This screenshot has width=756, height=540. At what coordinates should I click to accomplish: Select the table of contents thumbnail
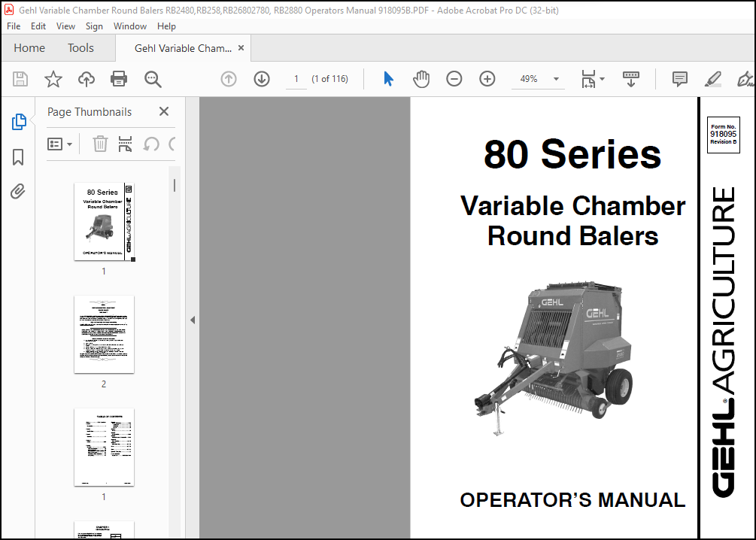[x=104, y=447]
